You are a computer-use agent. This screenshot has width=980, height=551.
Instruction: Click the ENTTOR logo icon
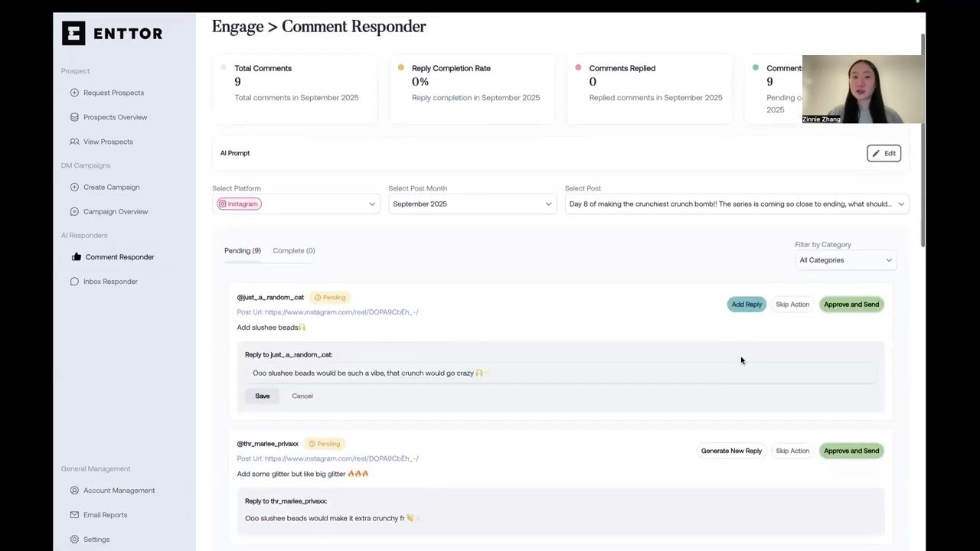coord(73,33)
